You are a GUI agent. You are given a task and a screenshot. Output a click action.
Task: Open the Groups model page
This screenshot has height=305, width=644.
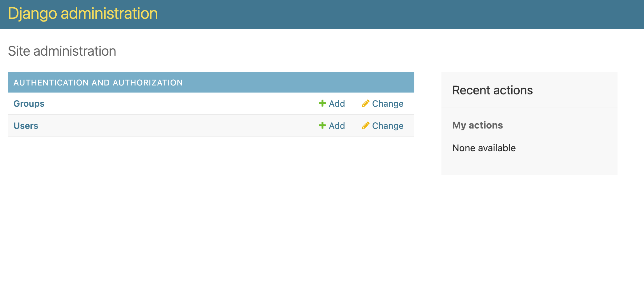(29, 104)
